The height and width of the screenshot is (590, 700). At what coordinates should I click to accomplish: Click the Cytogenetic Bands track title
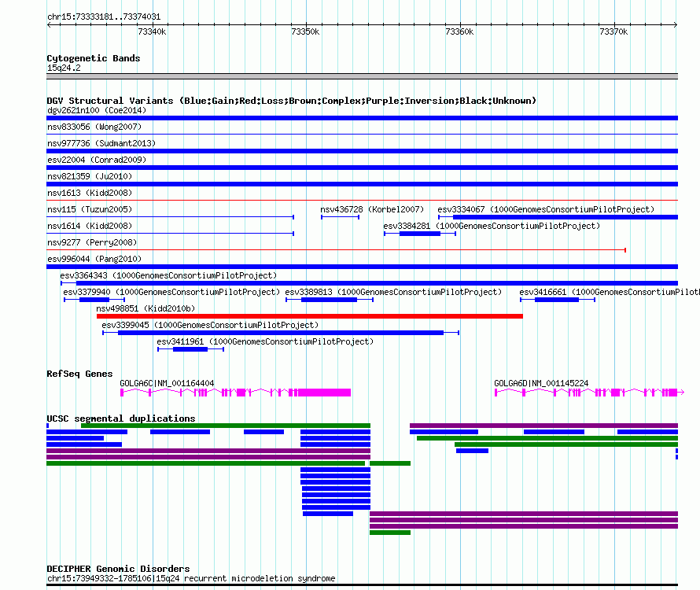(94, 58)
